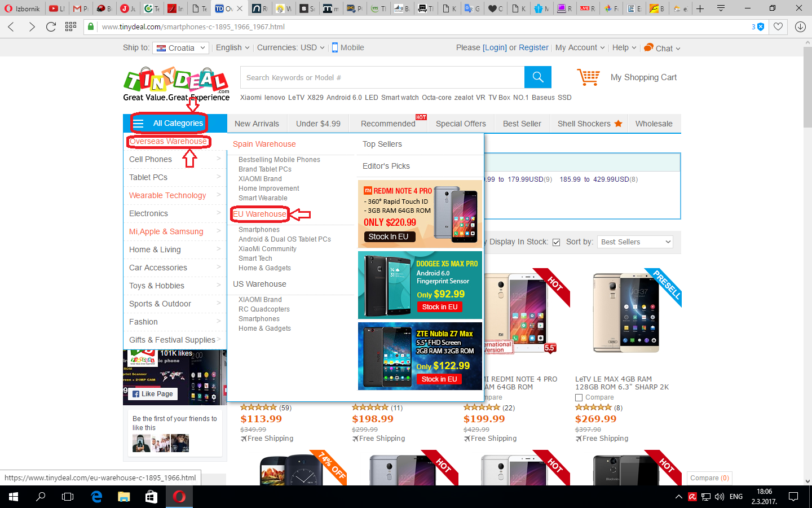
Task: Open the ZTE Nubia Z7 Max banner
Action: click(x=420, y=356)
